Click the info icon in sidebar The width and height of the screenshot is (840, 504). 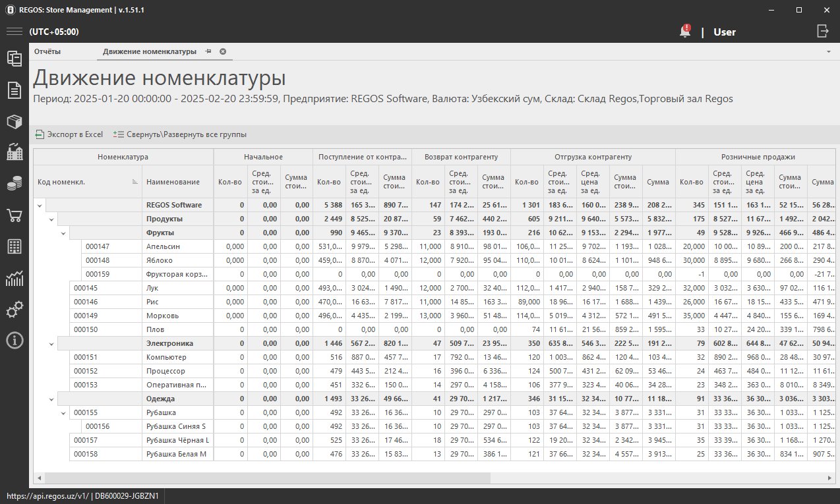(15, 341)
